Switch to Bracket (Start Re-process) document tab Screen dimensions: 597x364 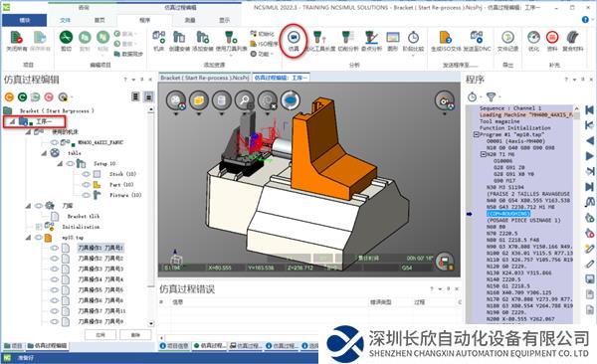click(204, 78)
